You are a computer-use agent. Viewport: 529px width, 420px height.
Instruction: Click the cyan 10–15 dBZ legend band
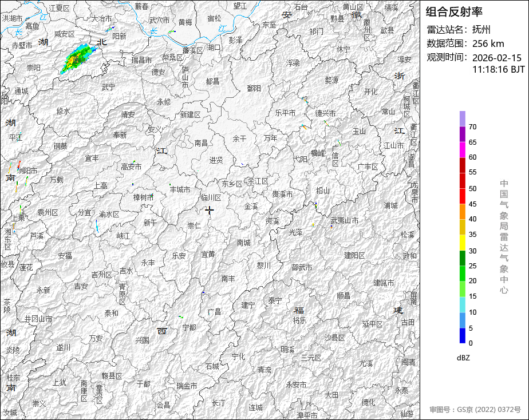click(462, 305)
